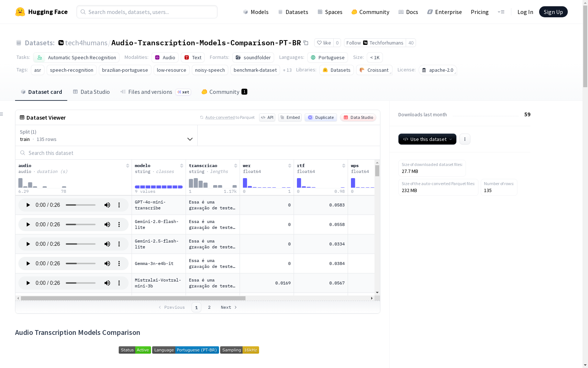Image resolution: width=588 pixels, height=368 pixels.
Task: Open Enterprise in the top navigation
Action: 444,12
